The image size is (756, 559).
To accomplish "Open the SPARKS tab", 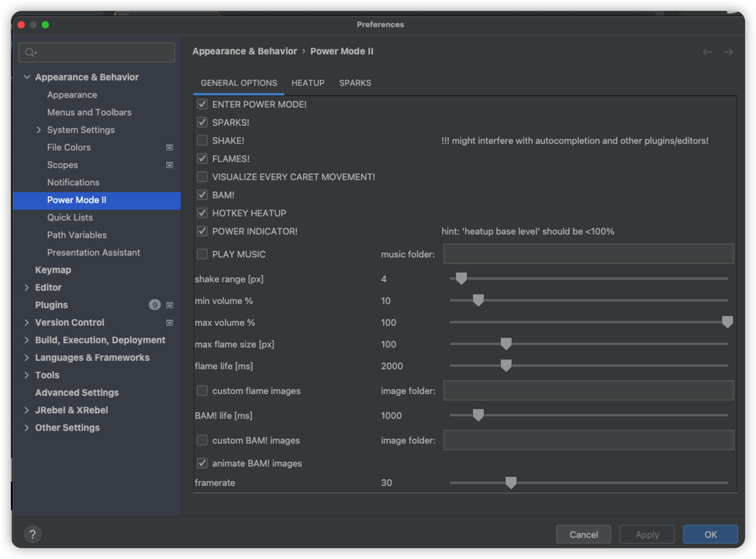I will (355, 83).
